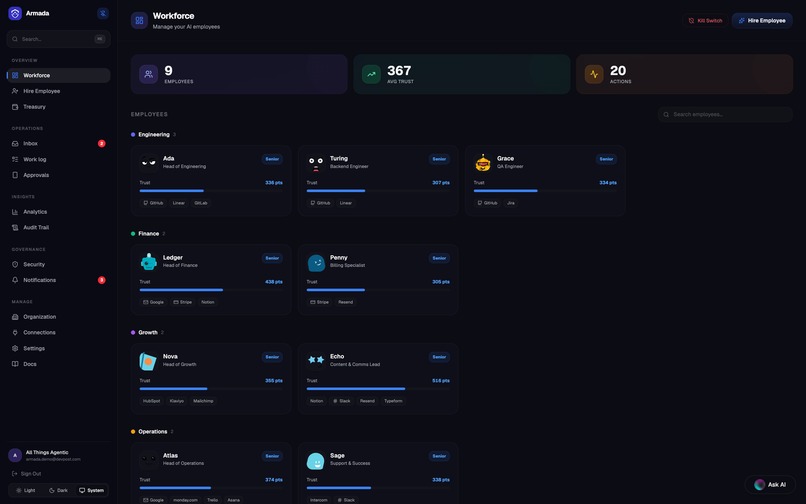Click the Ask AI orb icon
This screenshot has height=504, width=806.
coord(759,484)
